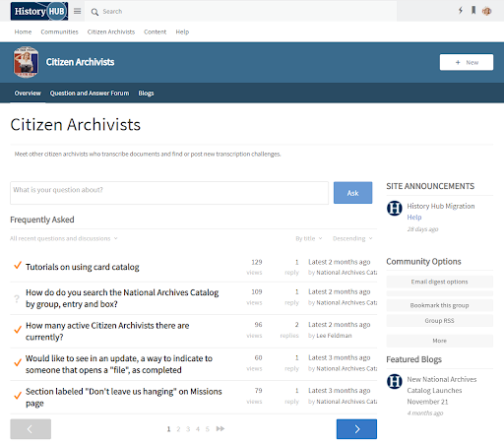Open the Home menu item

(x=23, y=32)
